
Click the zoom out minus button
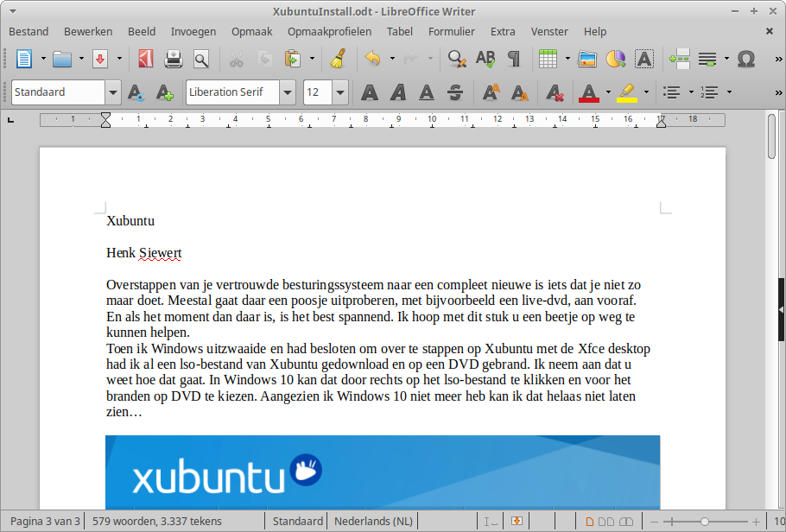point(654,522)
